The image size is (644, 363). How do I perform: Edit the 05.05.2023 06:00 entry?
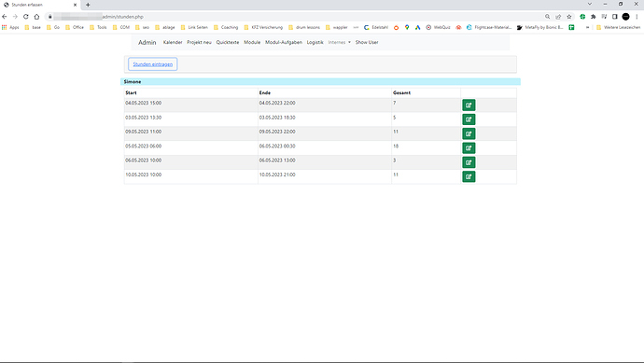pyautogui.click(x=469, y=148)
